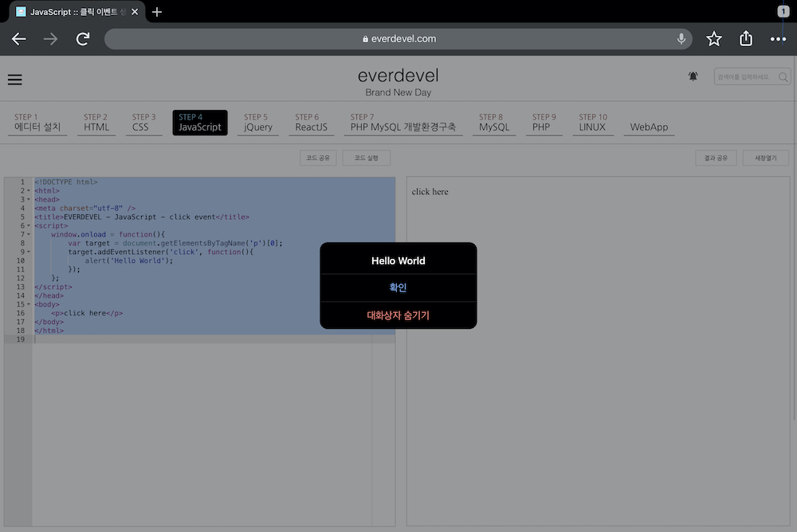Click the search magnifier icon

[x=783, y=77]
